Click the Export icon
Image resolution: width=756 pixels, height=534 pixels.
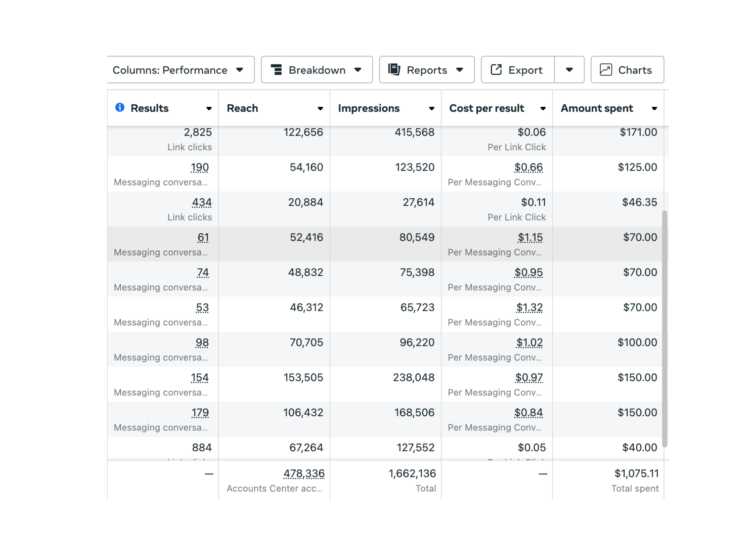(496, 70)
